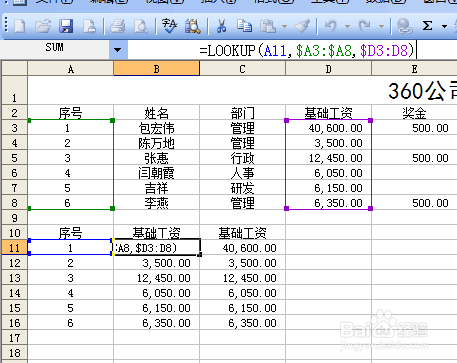Click the toolbar move handle dots

[x=6, y=25]
